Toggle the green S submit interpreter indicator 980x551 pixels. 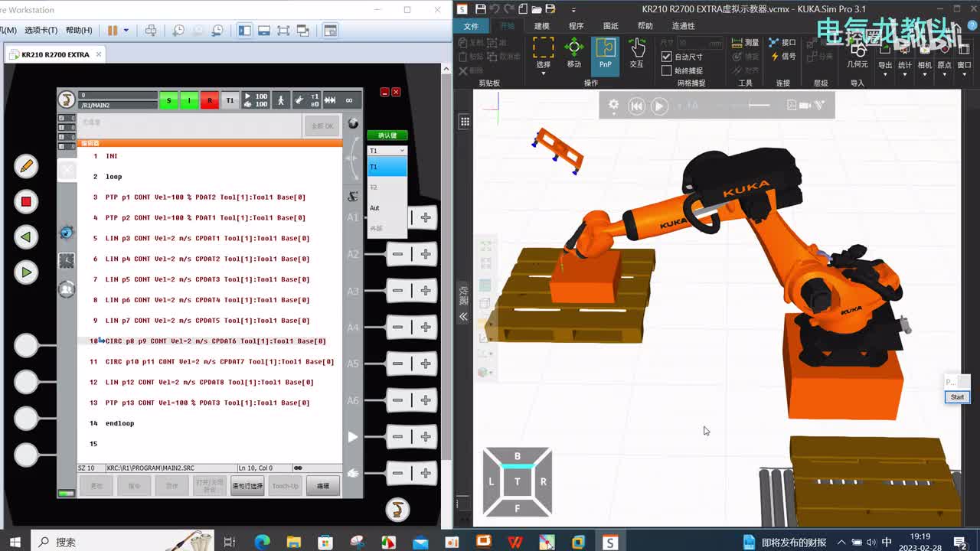point(168,100)
